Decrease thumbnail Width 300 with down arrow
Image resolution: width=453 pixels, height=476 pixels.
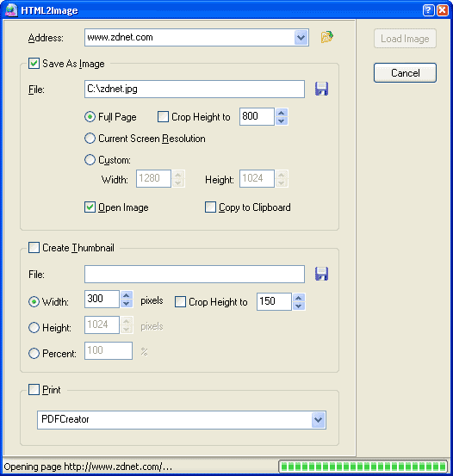pyautogui.click(x=127, y=303)
